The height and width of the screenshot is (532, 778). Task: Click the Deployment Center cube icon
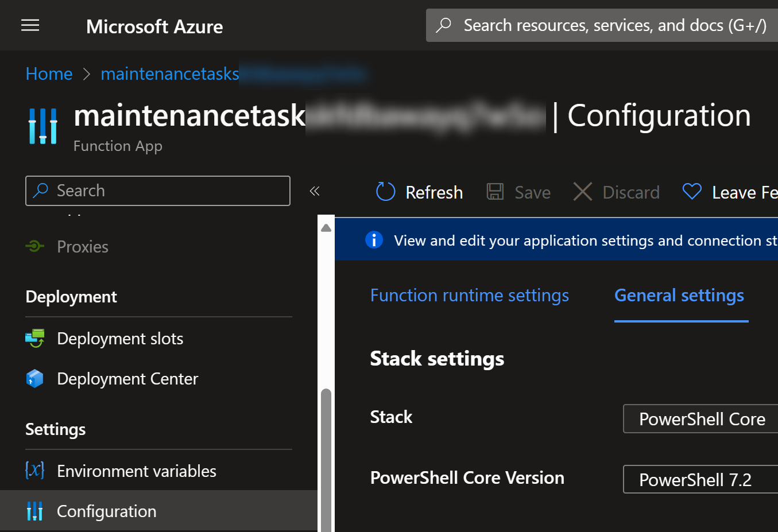pyautogui.click(x=34, y=378)
